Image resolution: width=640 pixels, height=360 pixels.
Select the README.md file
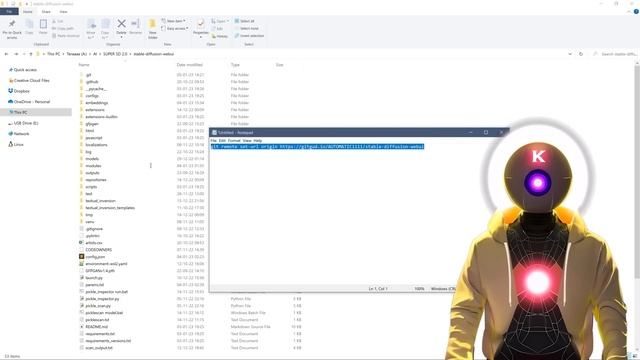pyautogui.click(x=96, y=327)
